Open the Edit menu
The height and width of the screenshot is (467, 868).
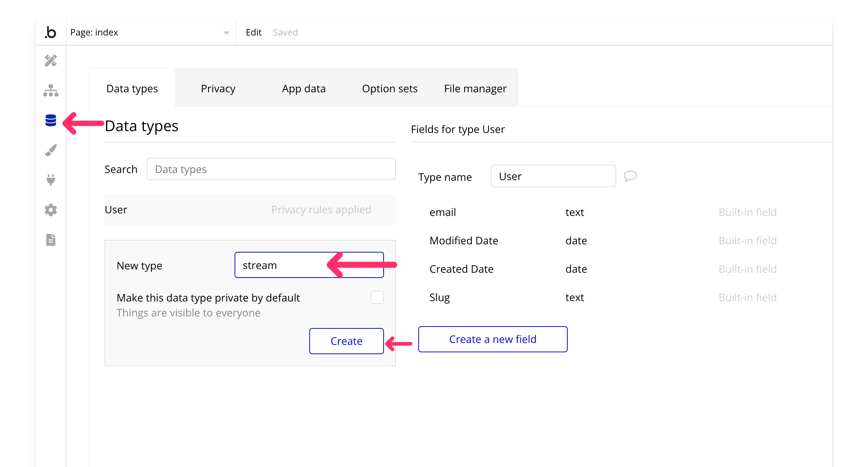(x=253, y=33)
